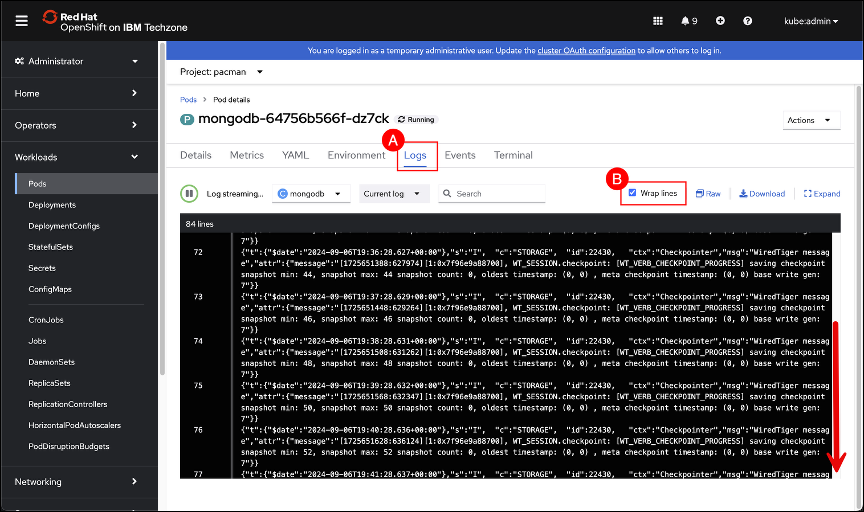Image resolution: width=864 pixels, height=512 pixels.
Task: Open the Actions dropdown
Action: tap(811, 120)
